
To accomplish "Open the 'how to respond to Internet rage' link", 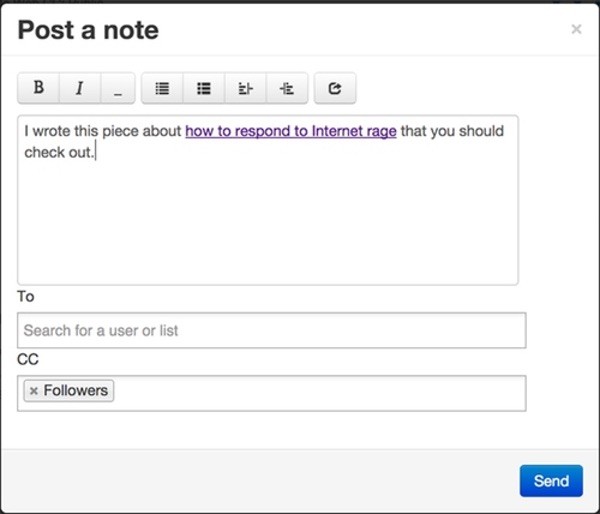I will tap(290, 131).
